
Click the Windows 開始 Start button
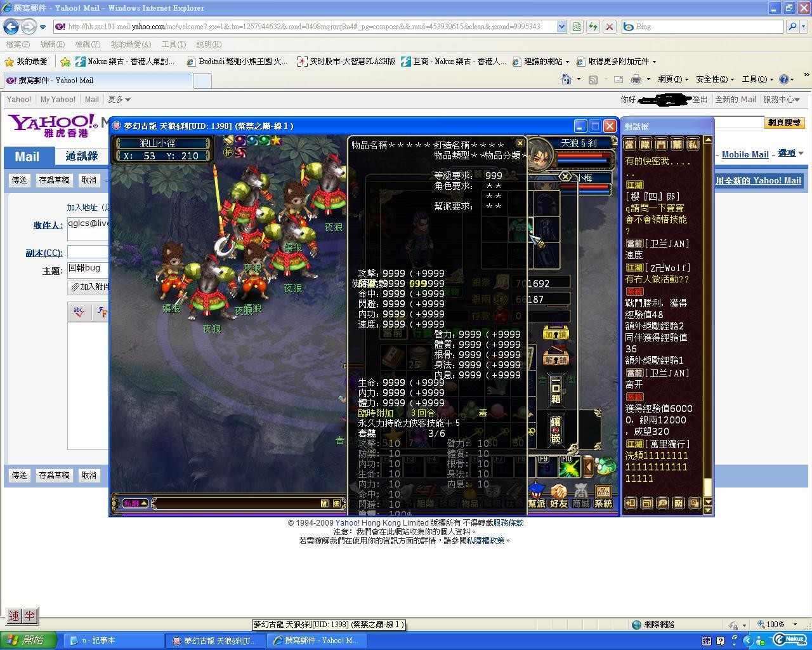point(28,640)
